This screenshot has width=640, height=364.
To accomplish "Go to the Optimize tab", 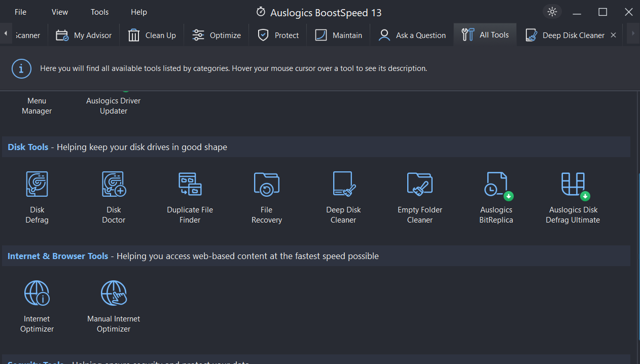I will point(217,35).
